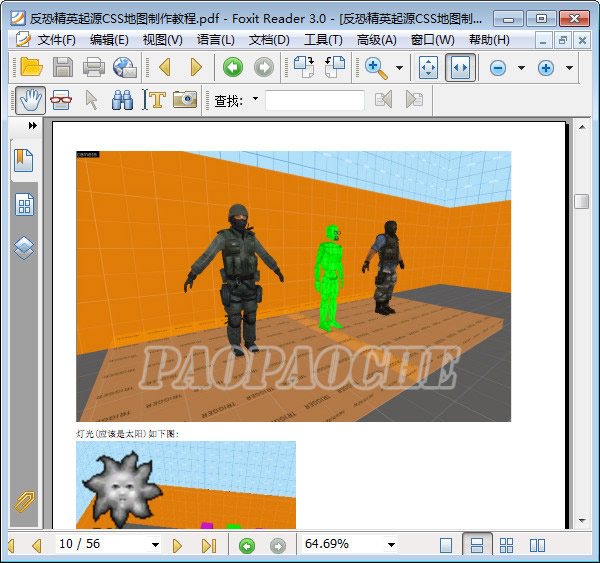Open the 语言(L) menu
The image size is (600, 563).
coord(215,40)
